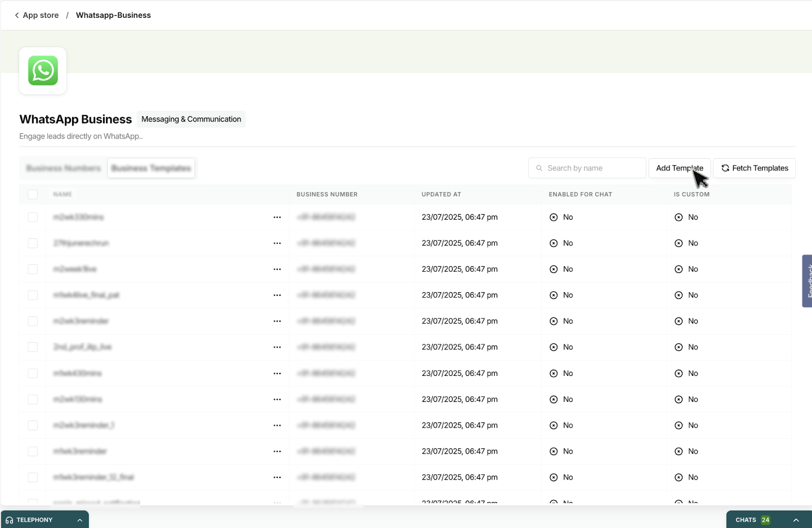The width and height of the screenshot is (812, 528).
Task: Click the magnifier icon in the search box
Action: (x=539, y=168)
